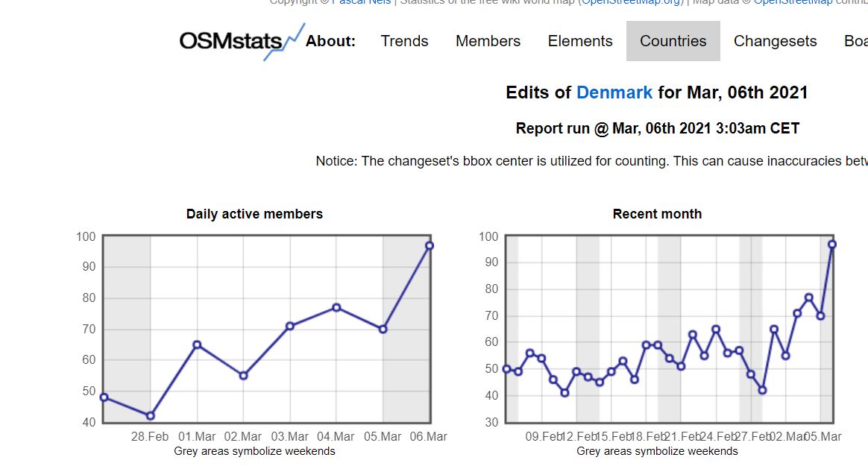Select the Members navigation item
This screenshot has height=472, width=868.
tap(488, 41)
